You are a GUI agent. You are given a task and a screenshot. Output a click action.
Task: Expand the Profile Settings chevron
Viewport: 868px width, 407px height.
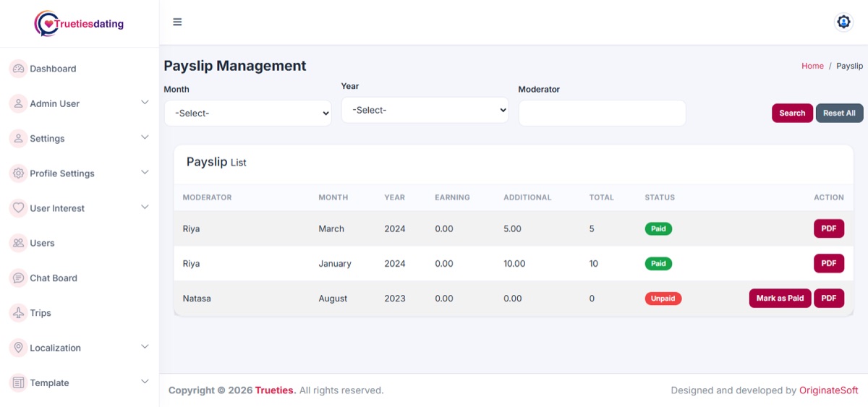[x=145, y=172]
